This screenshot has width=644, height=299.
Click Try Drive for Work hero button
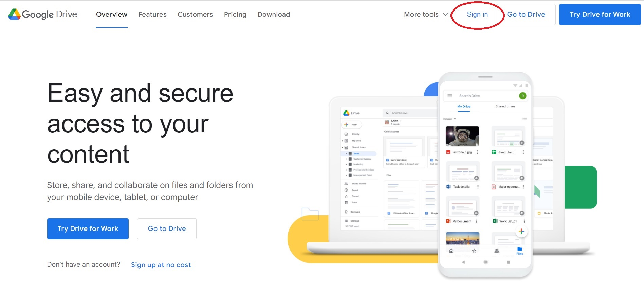coord(88,229)
